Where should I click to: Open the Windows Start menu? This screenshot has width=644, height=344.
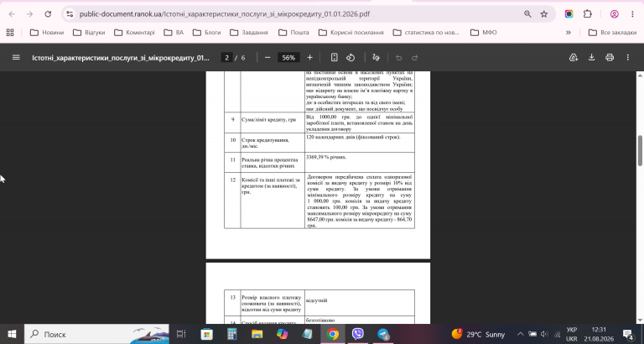(12, 334)
